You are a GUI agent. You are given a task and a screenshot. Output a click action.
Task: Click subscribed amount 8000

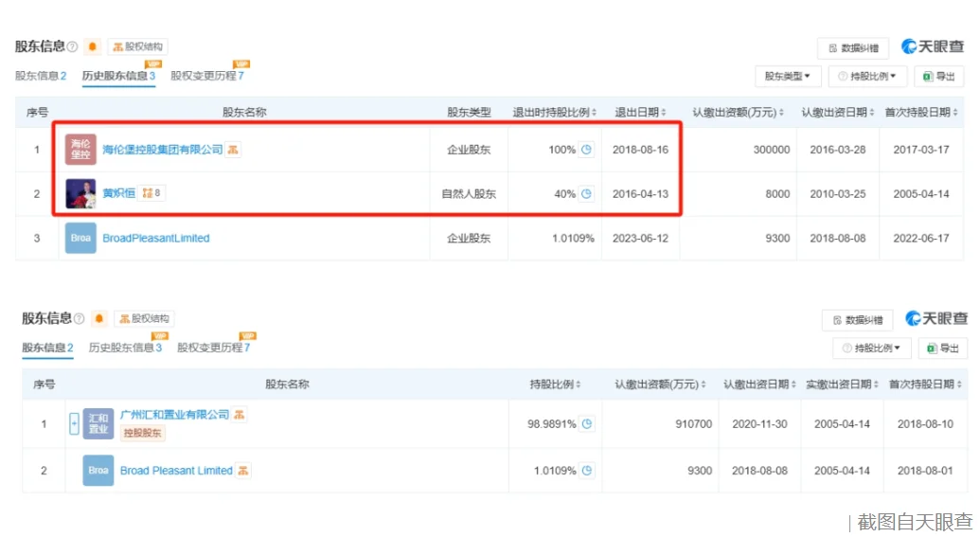click(777, 194)
